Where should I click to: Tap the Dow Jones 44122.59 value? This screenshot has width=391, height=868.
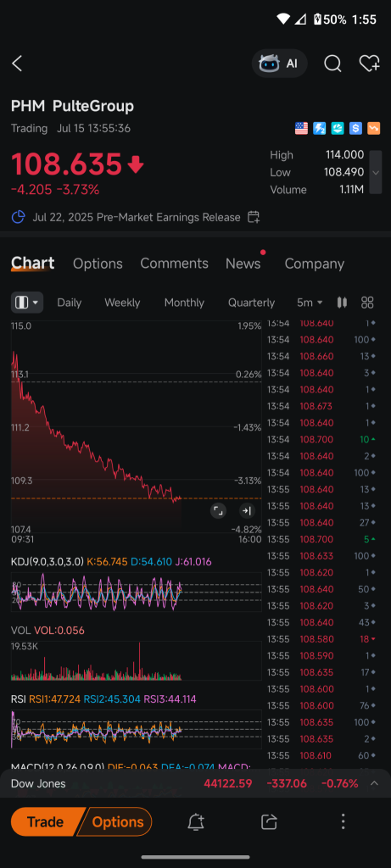coord(228,783)
